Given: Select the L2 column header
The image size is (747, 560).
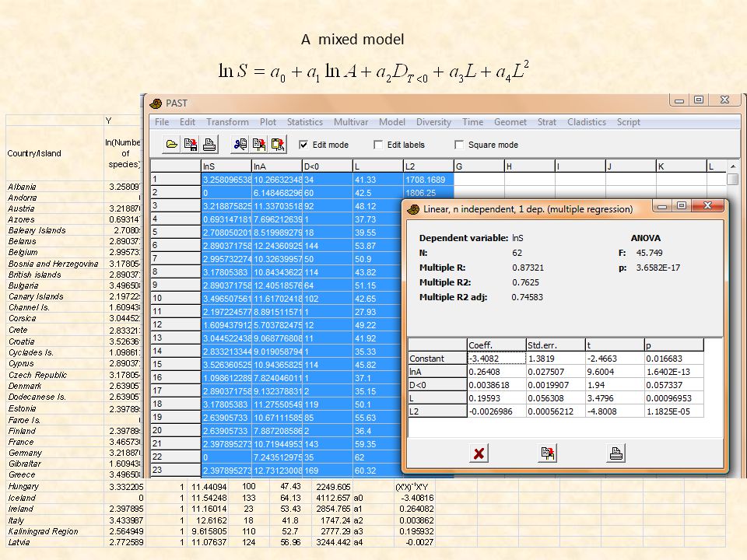Looking at the screenshot, I should pos(428,166).
